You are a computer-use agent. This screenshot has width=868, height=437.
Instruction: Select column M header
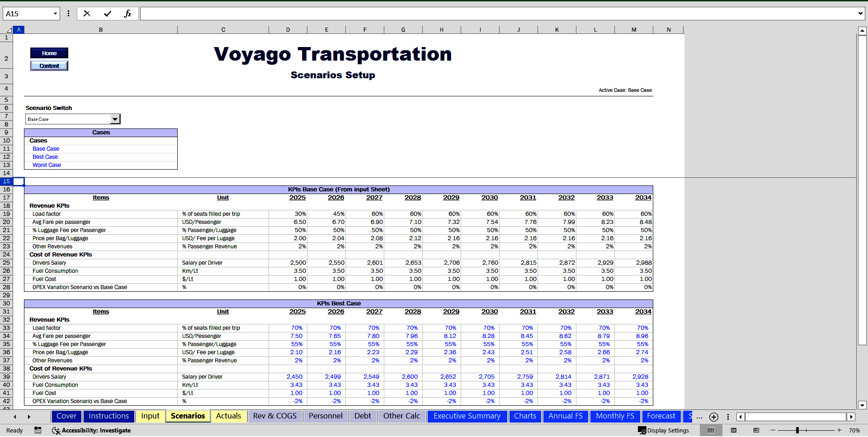634,30
